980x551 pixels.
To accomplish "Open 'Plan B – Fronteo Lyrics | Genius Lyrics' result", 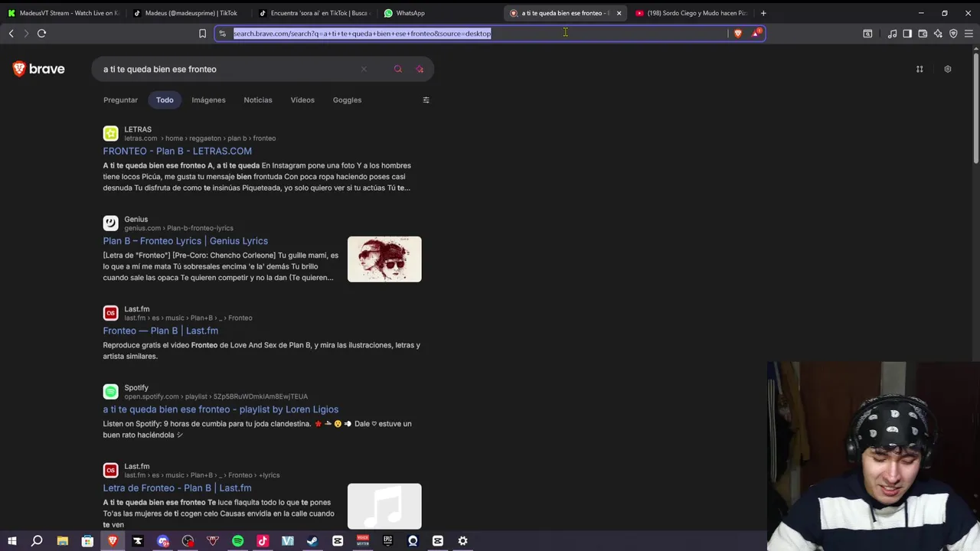I will pyautogui.click(x=185, y=241).
